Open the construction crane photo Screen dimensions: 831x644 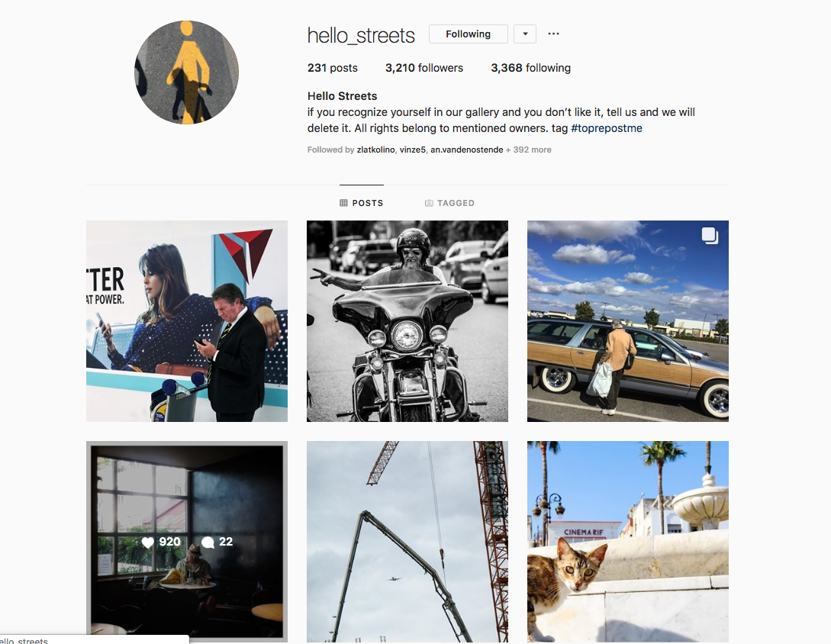(407, 542)
